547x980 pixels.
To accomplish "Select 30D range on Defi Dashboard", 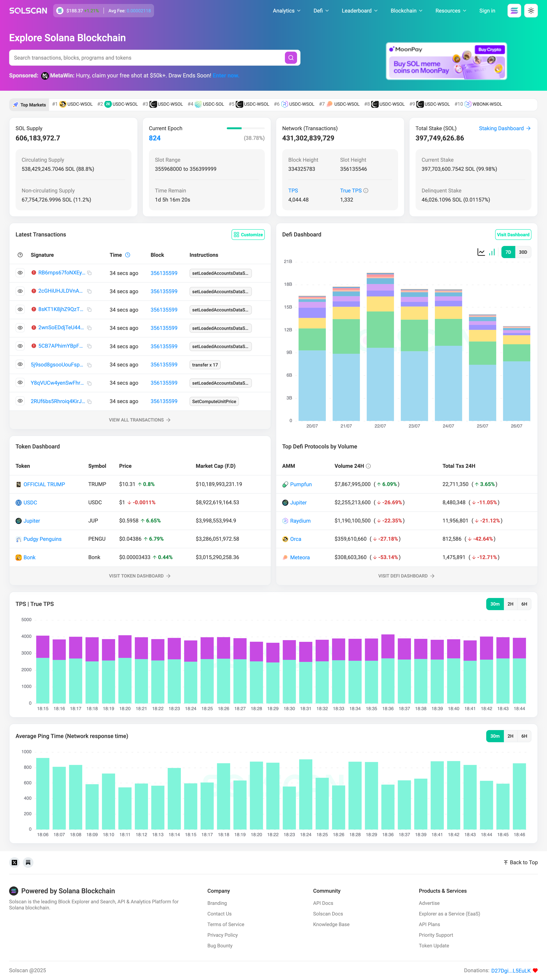I will (x=523, y=252).
